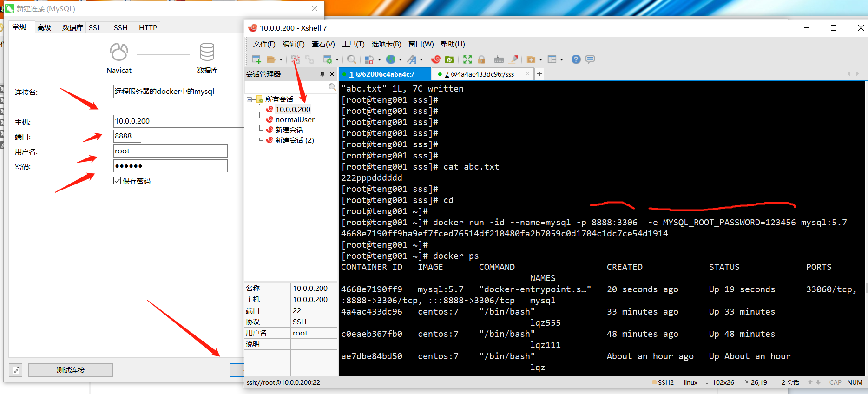Click the 数据库 cylinder icon in connection diagram
868x394 pixels.
207,52
